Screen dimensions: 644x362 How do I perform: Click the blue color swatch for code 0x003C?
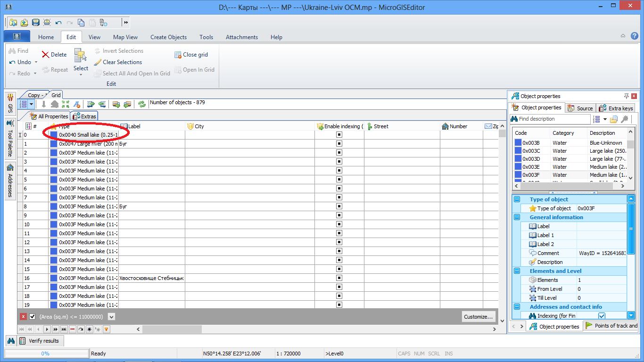pyautogui.click(x=518, y=151)
